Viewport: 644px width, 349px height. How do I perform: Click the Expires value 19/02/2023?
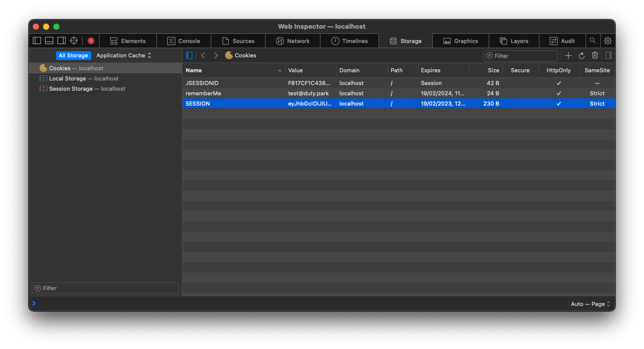point(442,104)
